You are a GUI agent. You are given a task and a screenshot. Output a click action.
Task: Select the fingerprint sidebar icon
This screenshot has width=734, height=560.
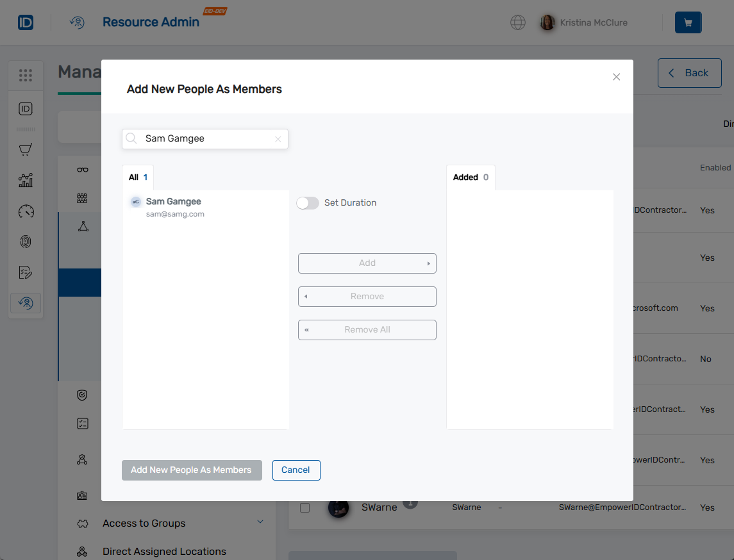pyautogui.click(x=26, y=242)
